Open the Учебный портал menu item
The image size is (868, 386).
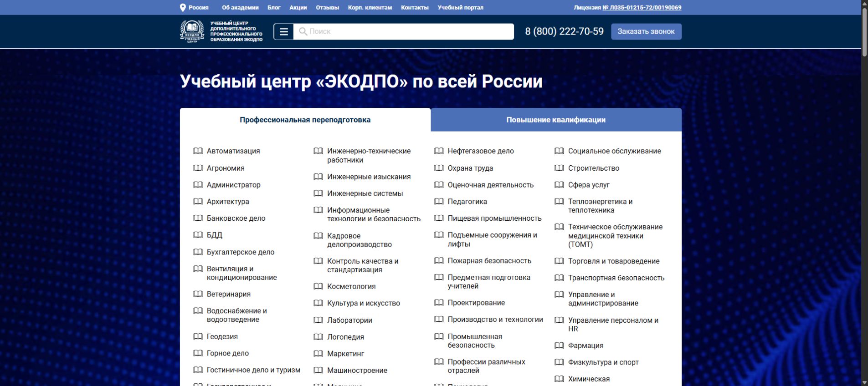coord(461,8)
